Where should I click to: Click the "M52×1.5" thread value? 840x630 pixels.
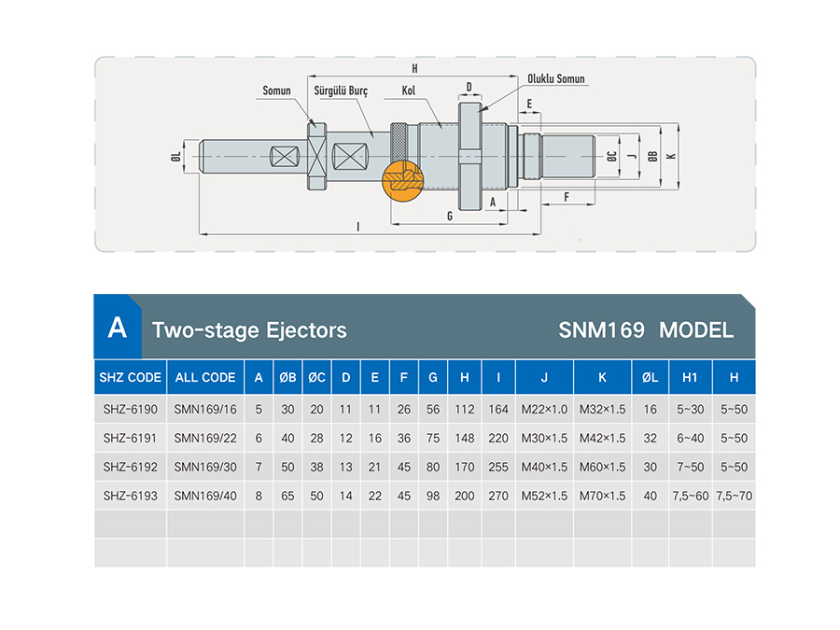(544, 497)
